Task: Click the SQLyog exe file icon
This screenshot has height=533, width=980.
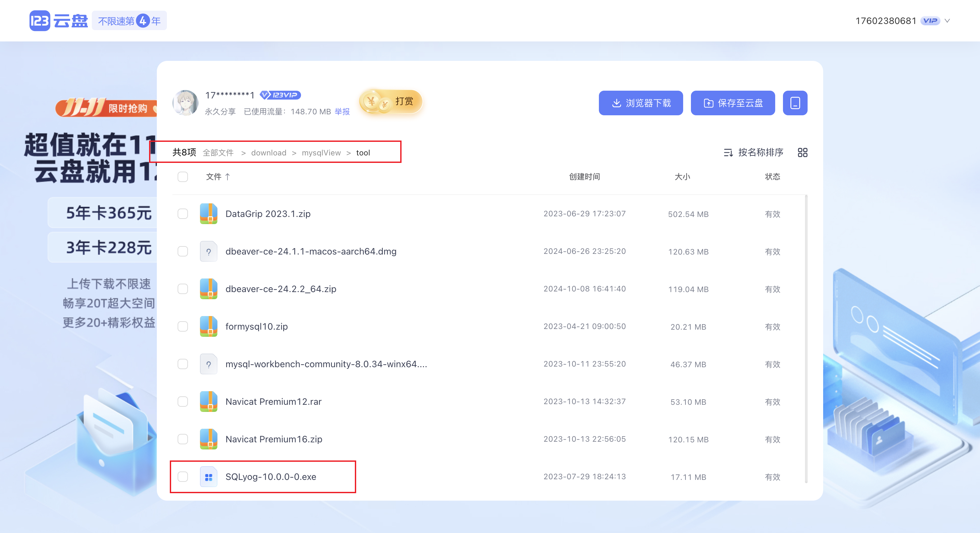Action: 208,477
